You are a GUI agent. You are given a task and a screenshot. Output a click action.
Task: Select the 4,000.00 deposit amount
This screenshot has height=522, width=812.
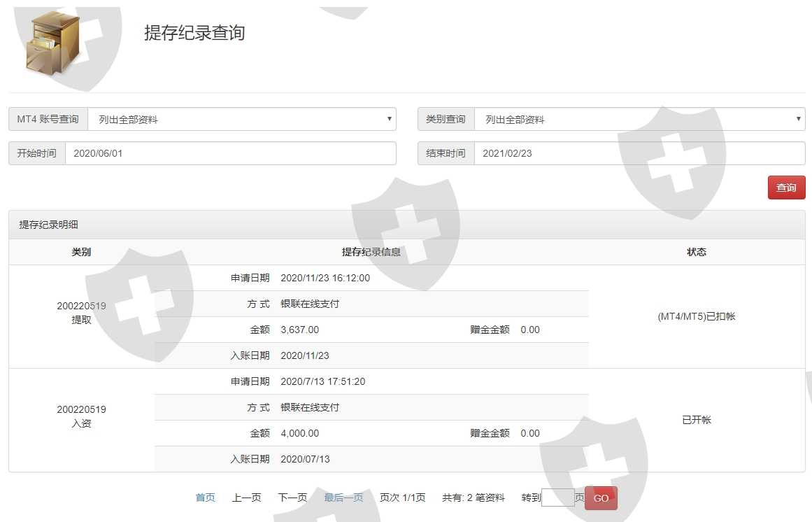299,433
